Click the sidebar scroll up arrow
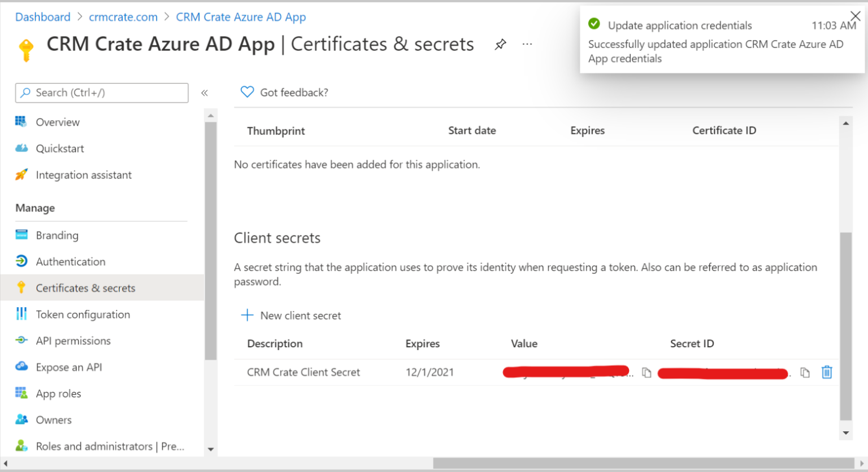Screen dimensions: 868x472 tap(211, 116)
